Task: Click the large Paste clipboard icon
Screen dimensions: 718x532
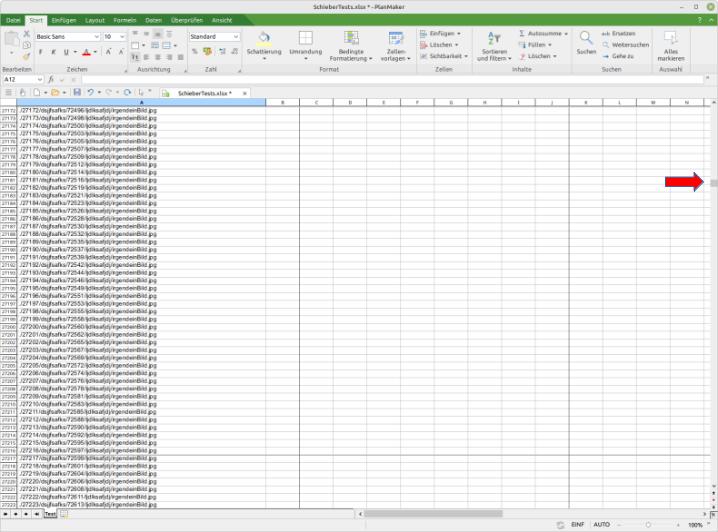Action: [x=11, y=39]
